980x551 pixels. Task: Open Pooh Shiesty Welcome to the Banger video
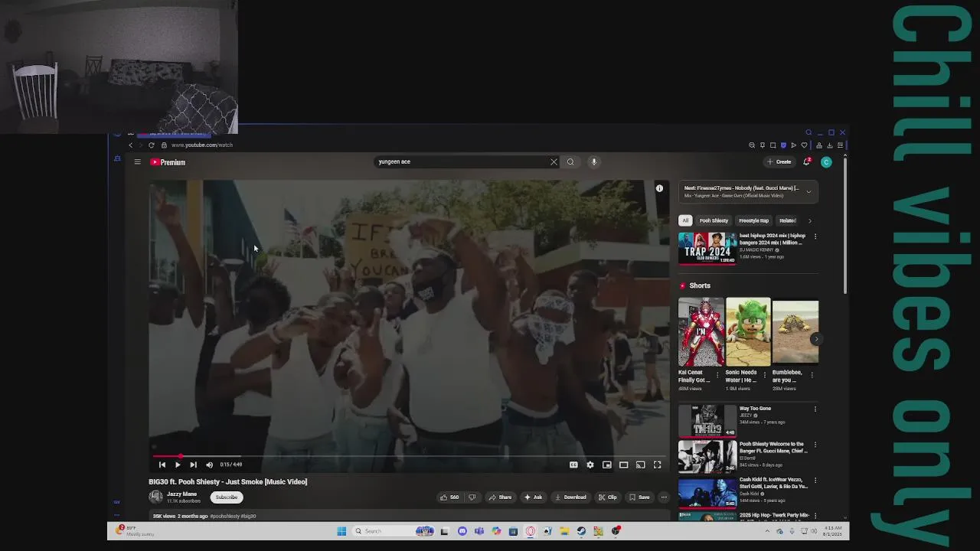click(x=707, y=457)
